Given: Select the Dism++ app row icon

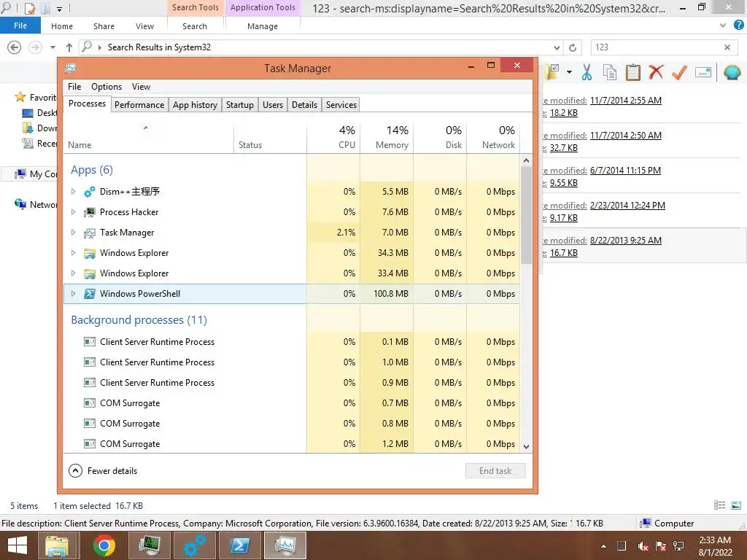Looking at the screenshot, I should [90, 192].
